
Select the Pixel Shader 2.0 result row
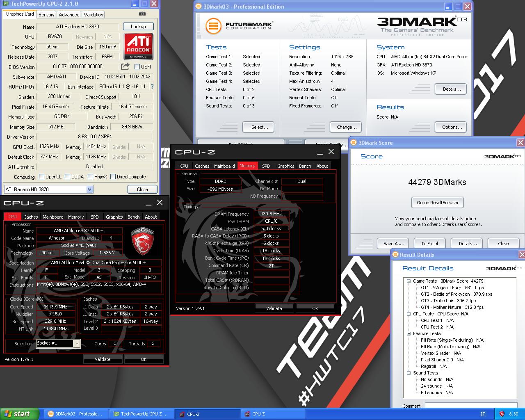tap(442, 360)
